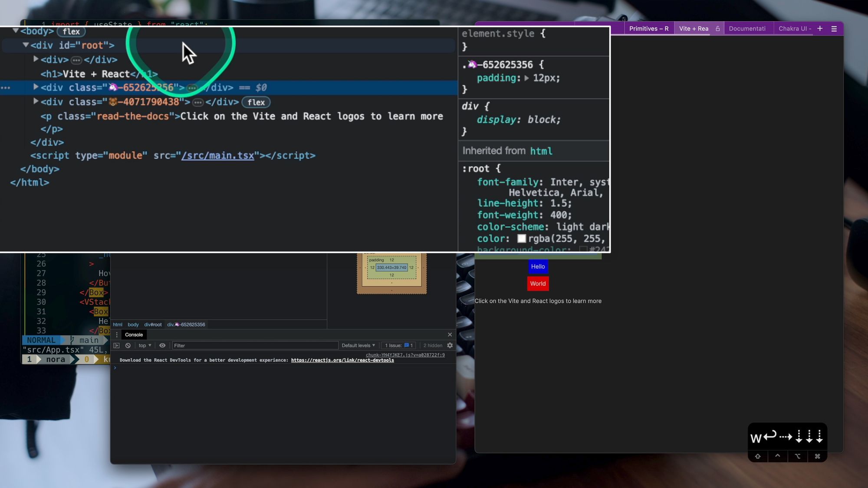Open the react-devtools link in console

click(342, 360)
